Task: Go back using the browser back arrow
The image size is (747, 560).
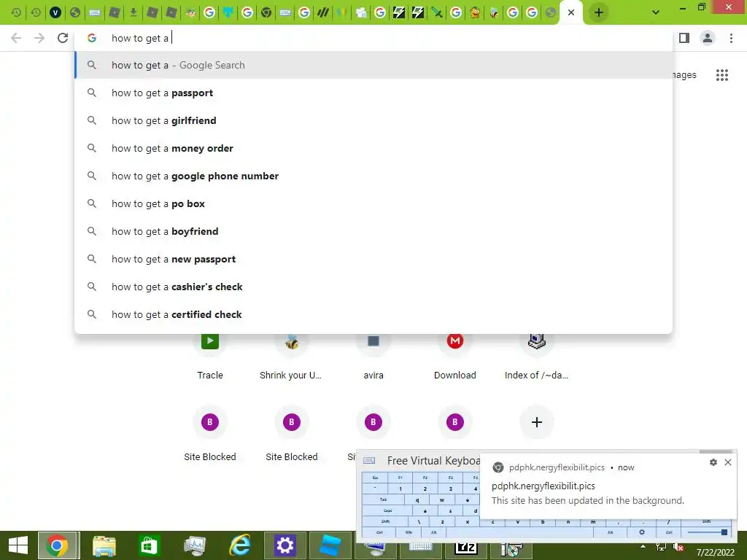Action: pos(16,38)
